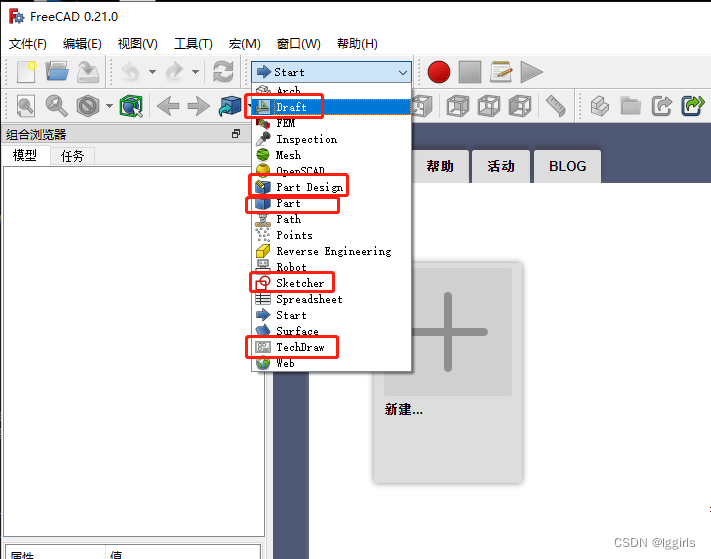Choose Surface workbench from list
Screen dimensions: 711x559
pyautogui.click(x=331, y=331)
